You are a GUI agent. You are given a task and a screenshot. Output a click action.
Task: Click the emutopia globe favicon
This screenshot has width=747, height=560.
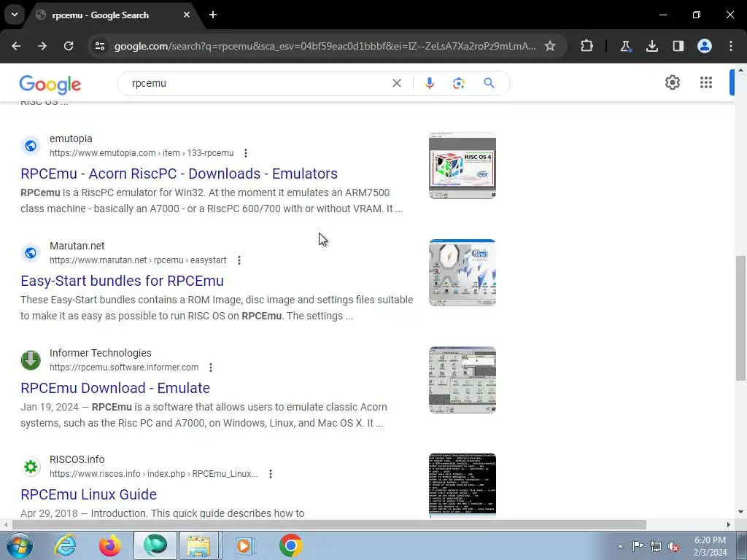click(x=31, y=145)
